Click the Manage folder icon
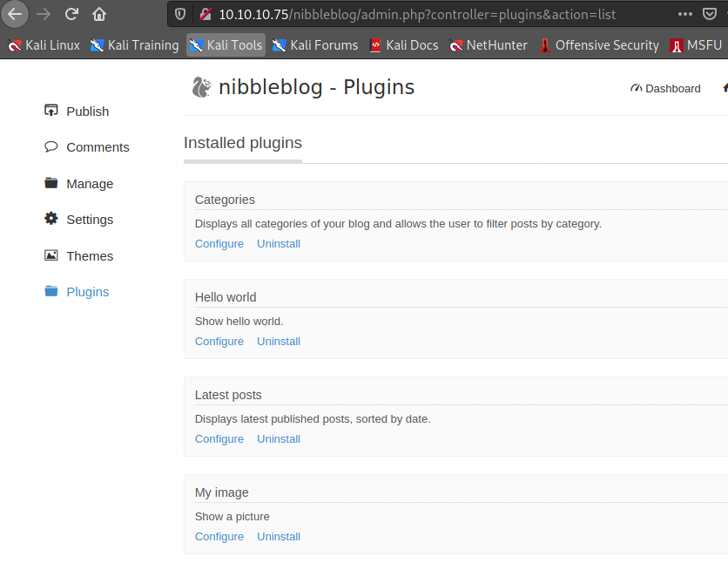Screen dimensions: 728x570 point(51,183)
